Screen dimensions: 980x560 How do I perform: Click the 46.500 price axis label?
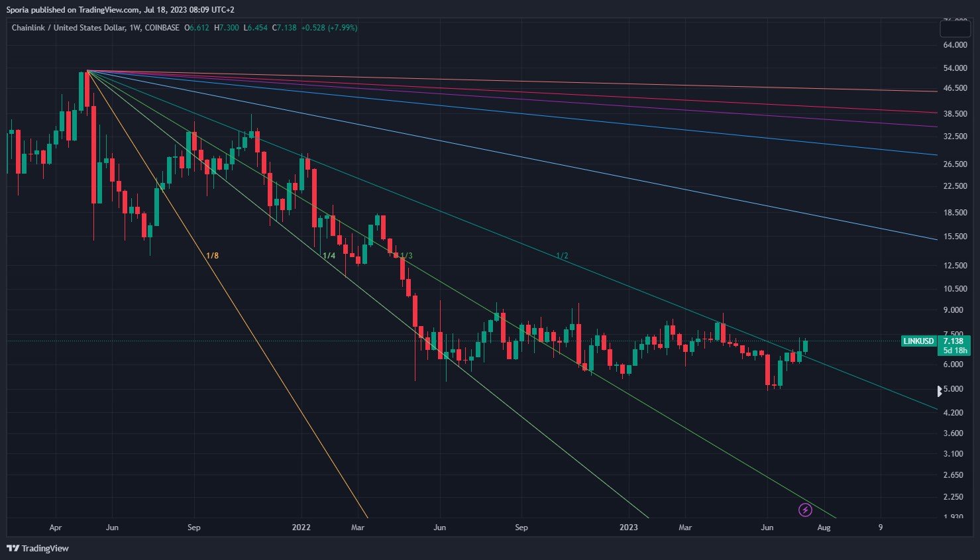[955, 88]
